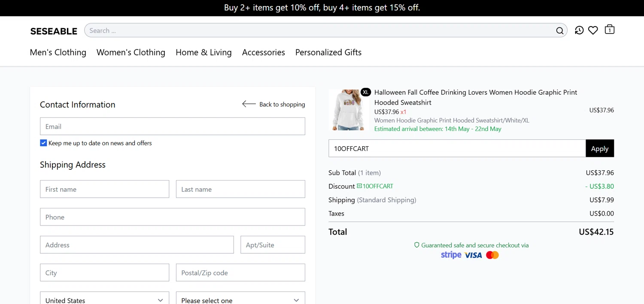Click the Apply coupon button

[600, 148]
